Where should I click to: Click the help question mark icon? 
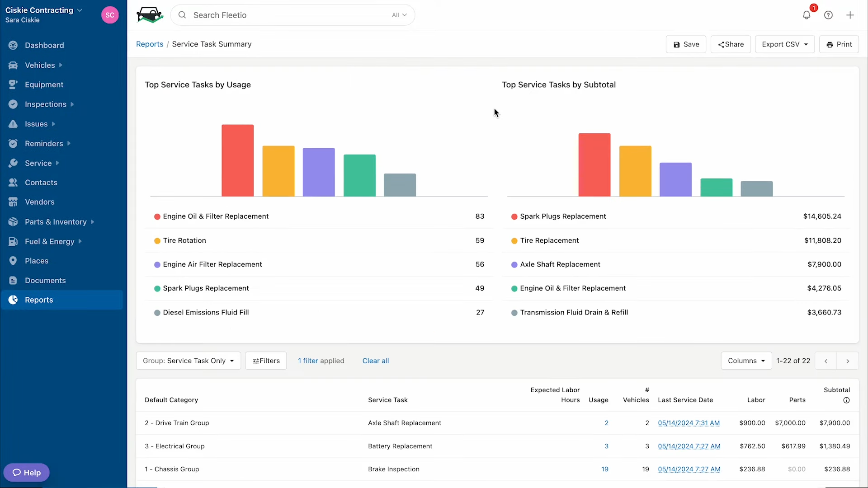tap(828, 15)
